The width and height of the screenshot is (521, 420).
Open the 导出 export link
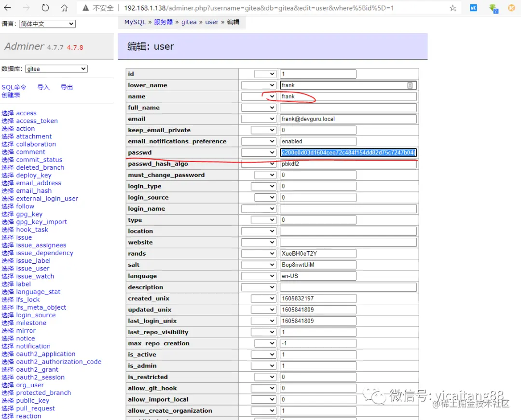67,87
